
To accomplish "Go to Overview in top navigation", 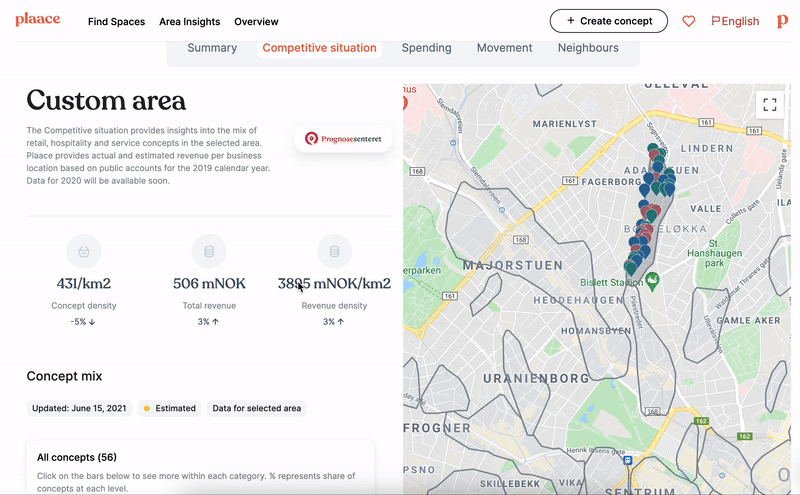I will [256, 22].
